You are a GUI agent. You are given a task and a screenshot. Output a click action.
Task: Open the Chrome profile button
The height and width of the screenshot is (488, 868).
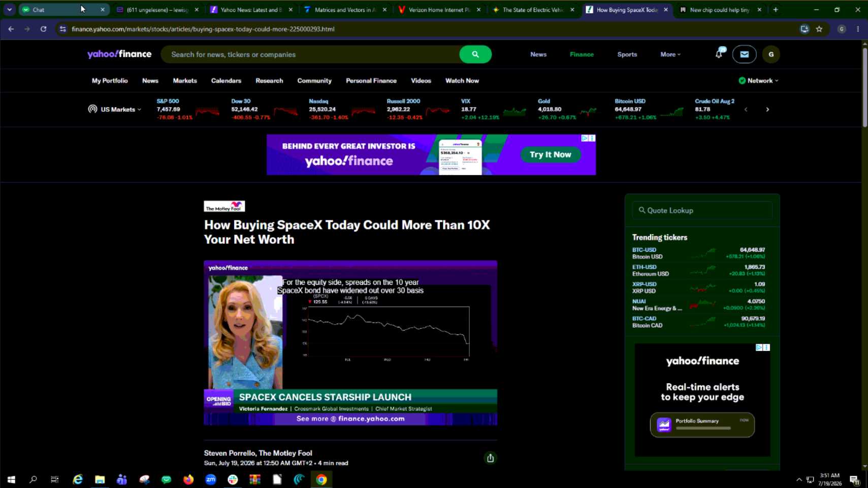pyautogui.click(x=842, y=29)
